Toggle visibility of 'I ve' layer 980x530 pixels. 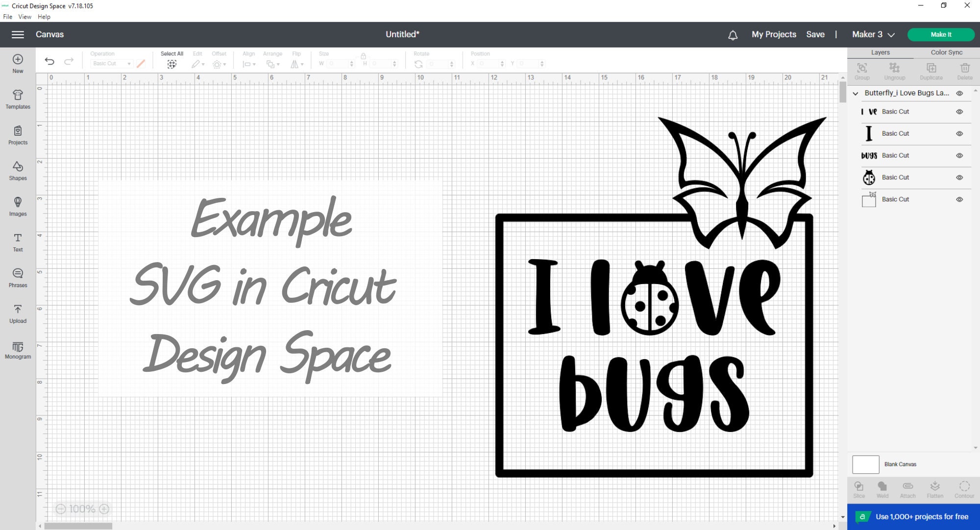pos(959,112)
